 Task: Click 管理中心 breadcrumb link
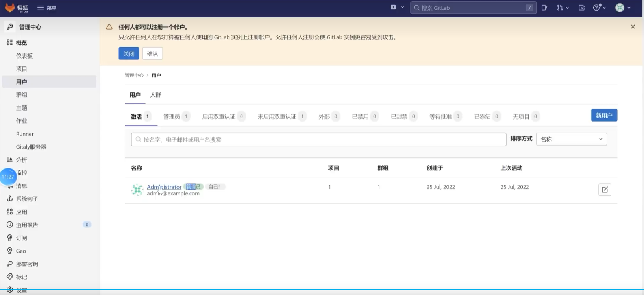coord(134,75)
